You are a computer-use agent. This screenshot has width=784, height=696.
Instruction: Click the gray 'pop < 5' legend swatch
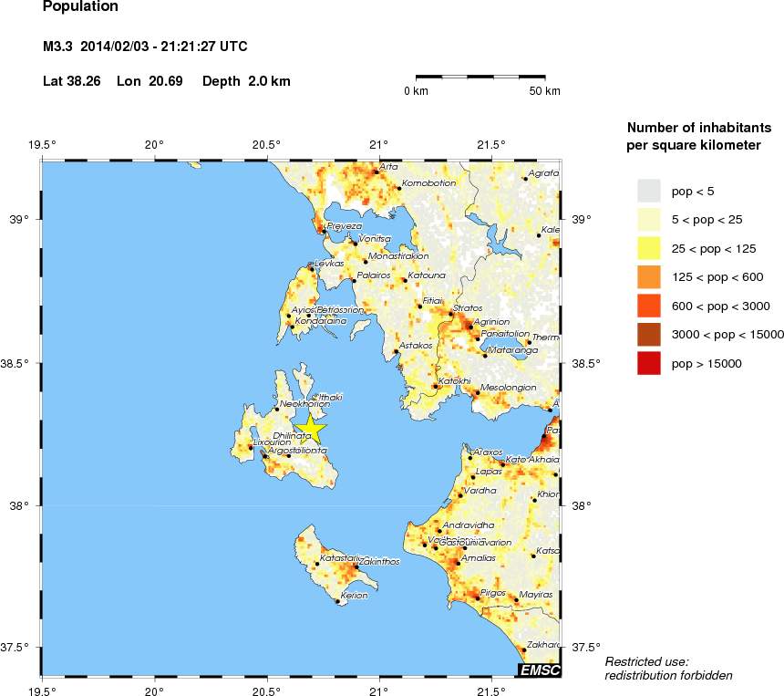[648, 190]
